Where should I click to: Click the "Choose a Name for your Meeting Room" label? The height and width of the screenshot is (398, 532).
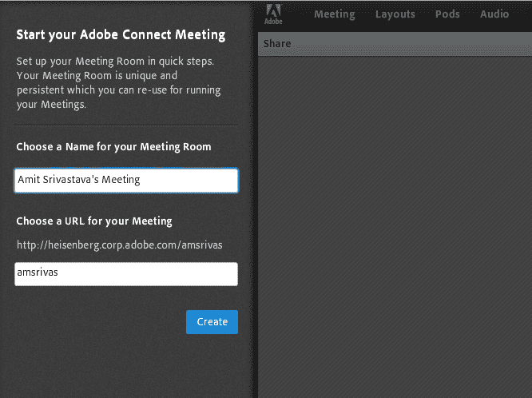coord(113,147)
